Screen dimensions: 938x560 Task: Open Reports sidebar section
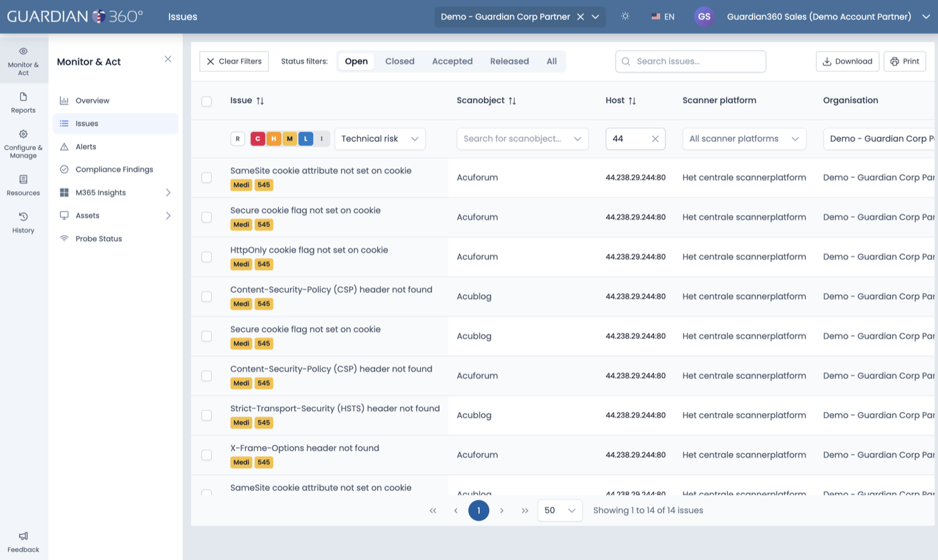tap(23, 103)
